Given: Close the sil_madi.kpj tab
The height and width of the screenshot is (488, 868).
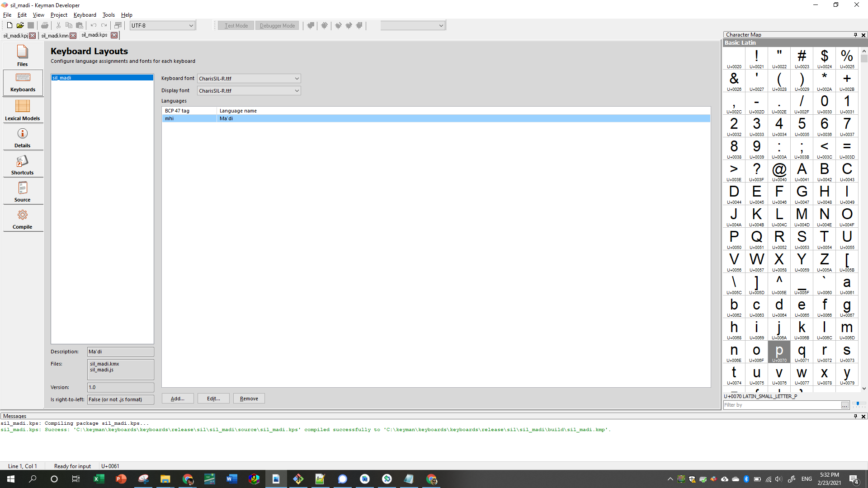Looking at the screenshot, I should [33, 36].
